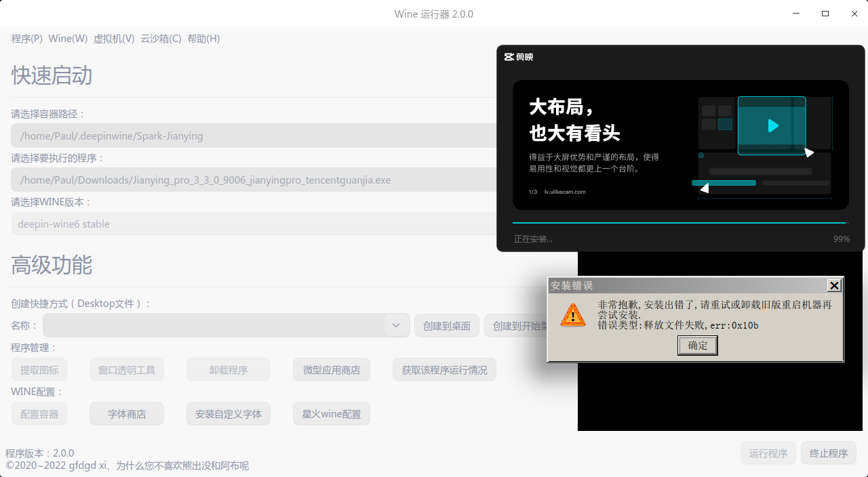
Task: Click the 安装错误 dialog title bar
Action: 688,285
